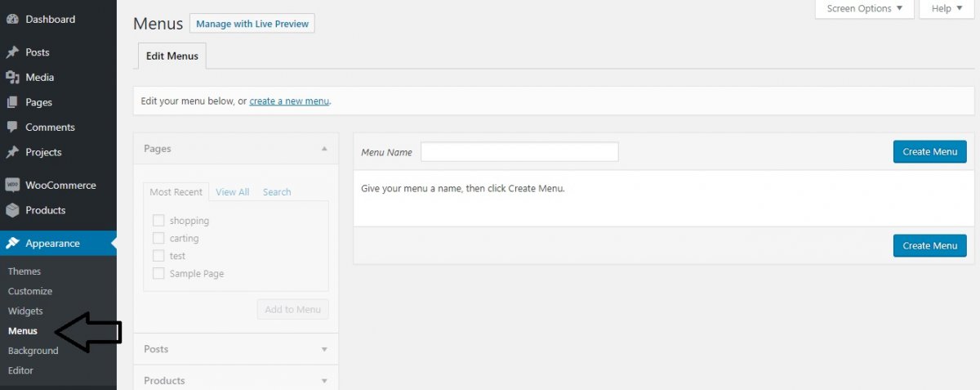Click the Pages icon in sidebar
The image size is (980, 390).
(12, 102)
